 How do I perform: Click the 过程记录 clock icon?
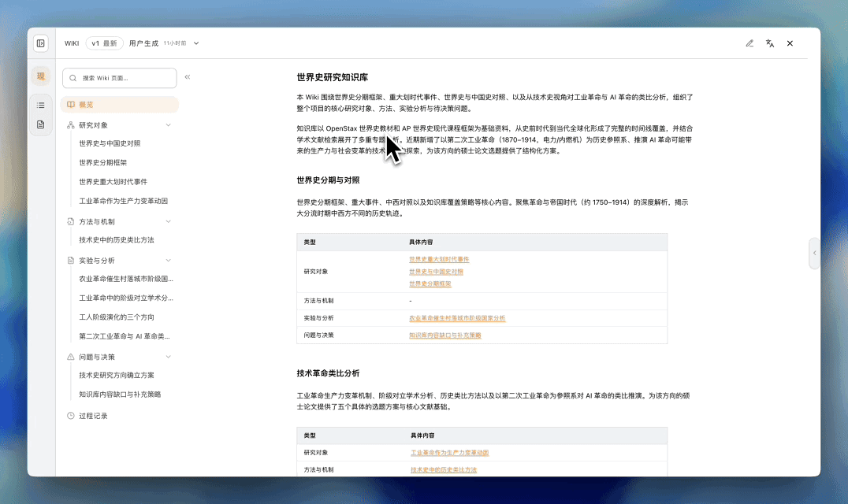pos(71,416)
